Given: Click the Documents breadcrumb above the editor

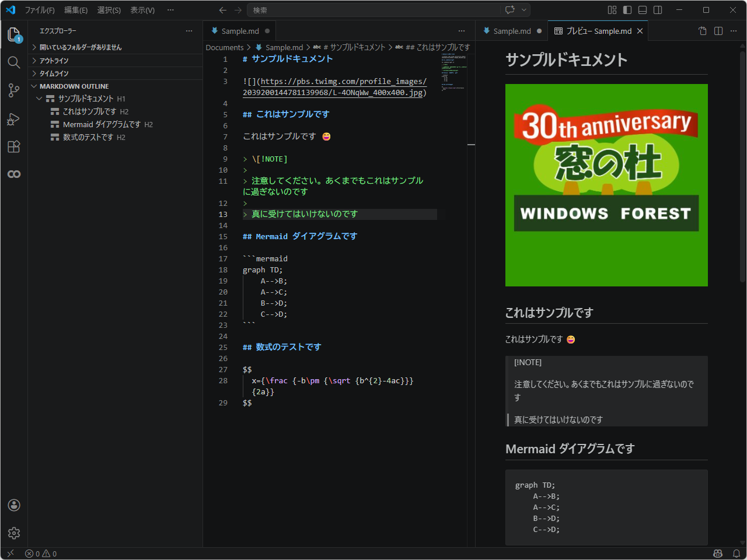Looking at the screenshot, I should [224, 47].
